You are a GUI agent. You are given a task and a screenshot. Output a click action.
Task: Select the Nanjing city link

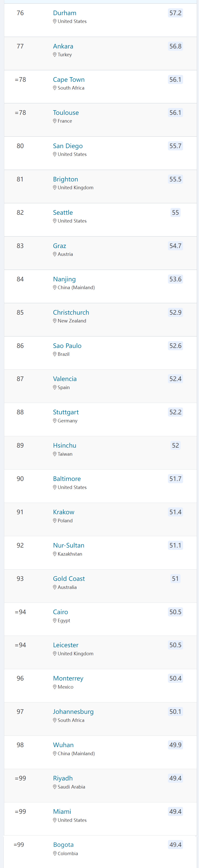click(x=64, y=279)
